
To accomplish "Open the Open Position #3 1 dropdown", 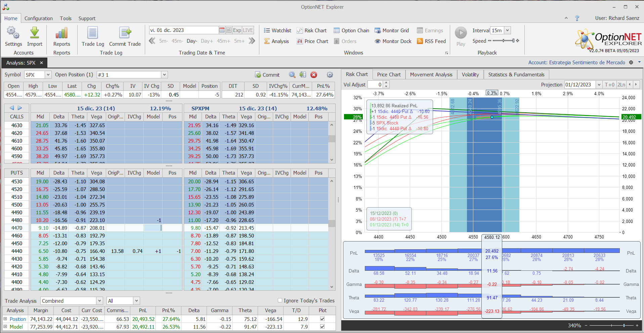I will click(x=164, y=75).
